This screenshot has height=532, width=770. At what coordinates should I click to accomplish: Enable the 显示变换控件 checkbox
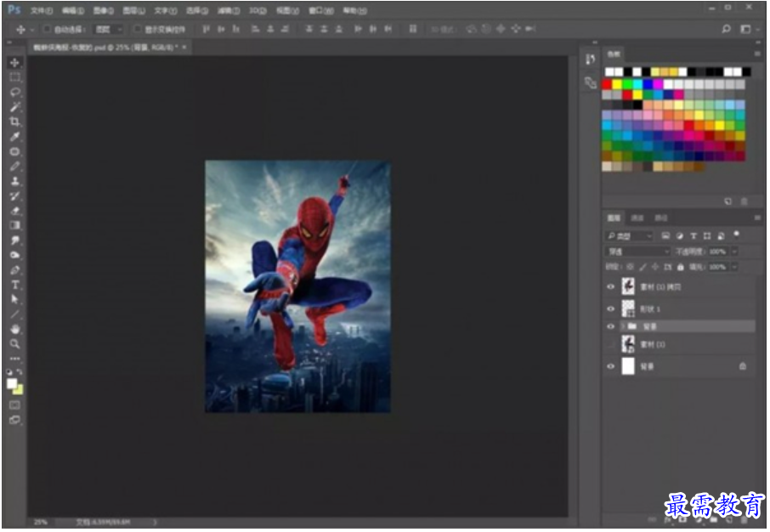tap(138, 30)
